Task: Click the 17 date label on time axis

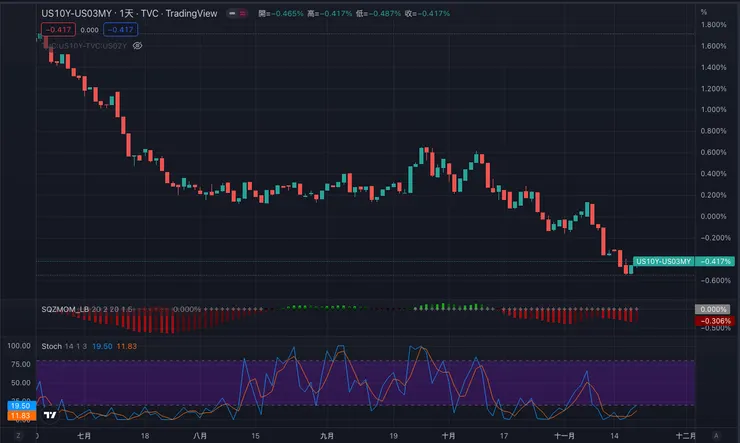Action: [x=504, y=436]
